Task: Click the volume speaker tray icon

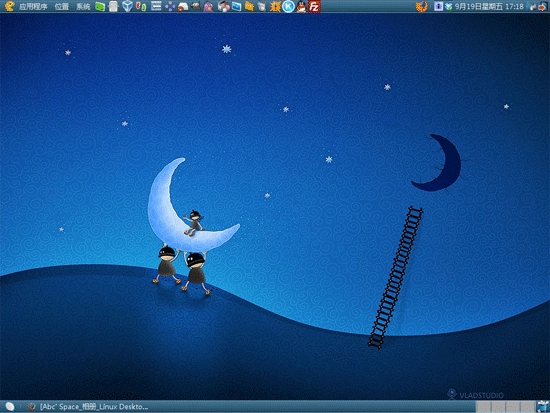Action: pyautogui.click(x=531, y=6)
